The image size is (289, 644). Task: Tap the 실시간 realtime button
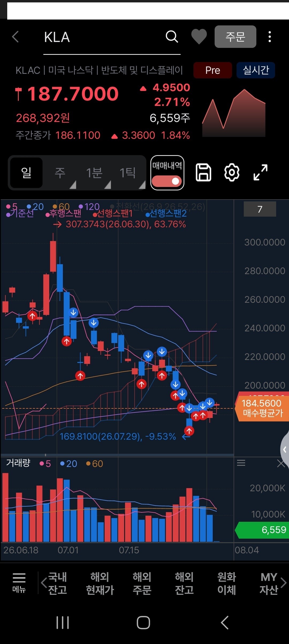pos(256,70)
